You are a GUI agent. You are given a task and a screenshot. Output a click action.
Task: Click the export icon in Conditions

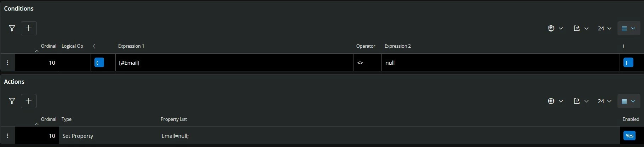coord(577,28)
